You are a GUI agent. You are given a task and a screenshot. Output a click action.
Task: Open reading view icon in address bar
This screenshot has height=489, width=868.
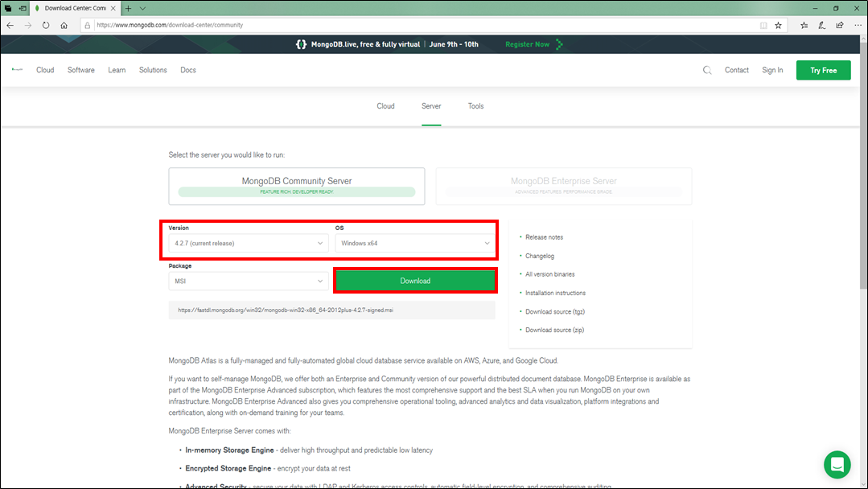point(763,25)
